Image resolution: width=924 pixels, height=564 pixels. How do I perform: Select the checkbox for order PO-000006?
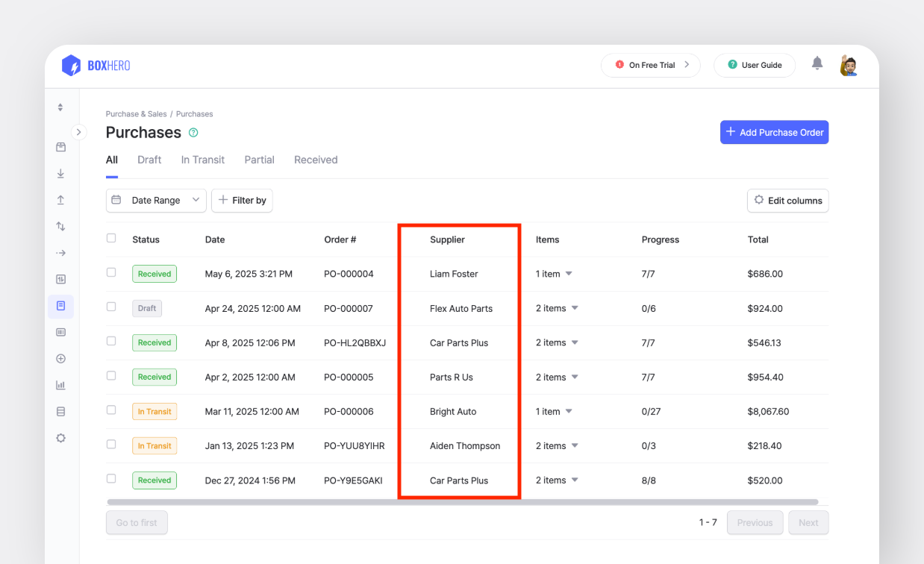click(111, 410)
